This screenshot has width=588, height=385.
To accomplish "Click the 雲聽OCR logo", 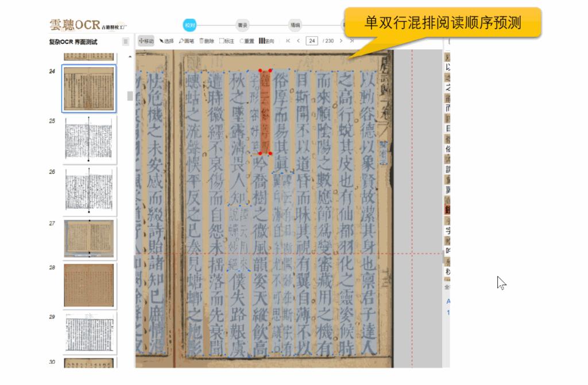I will (x=88, y=25).
